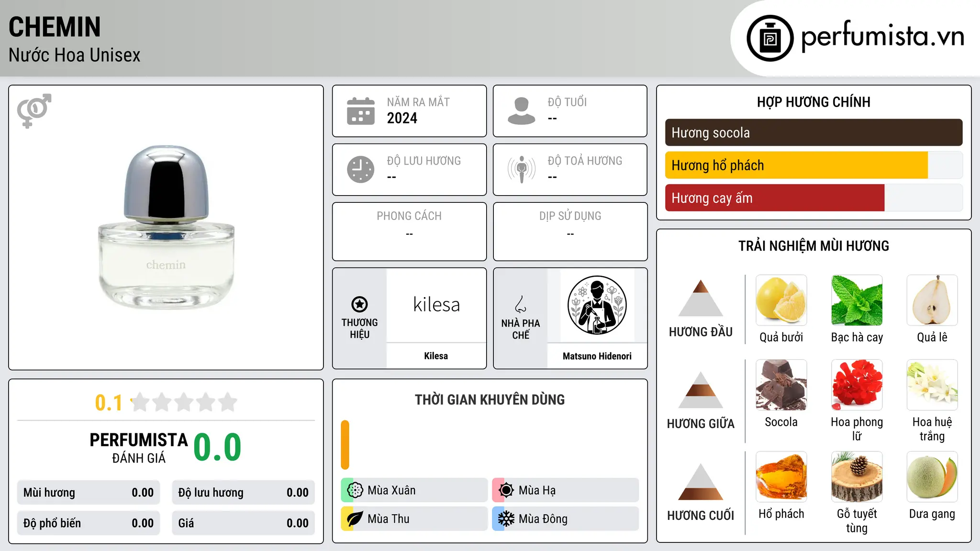
Task: Click the orange recommended-time bar
Action: pos(345,445)
